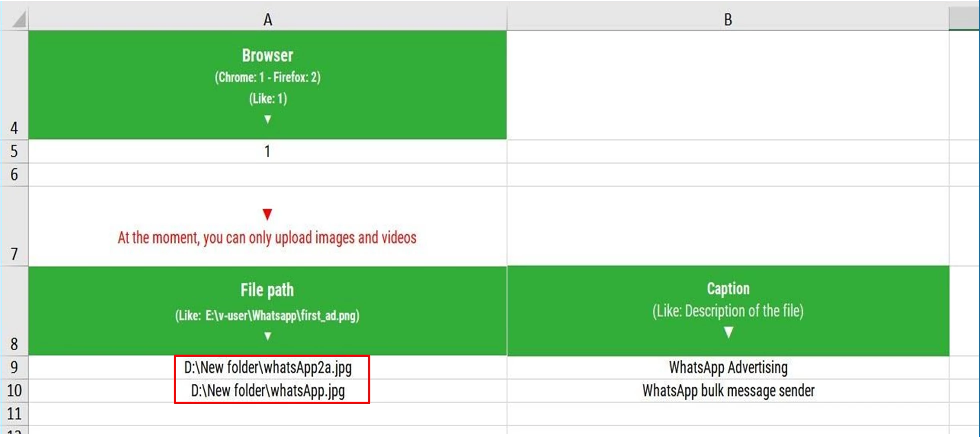Select row 11 header

(x=14, y=414)
